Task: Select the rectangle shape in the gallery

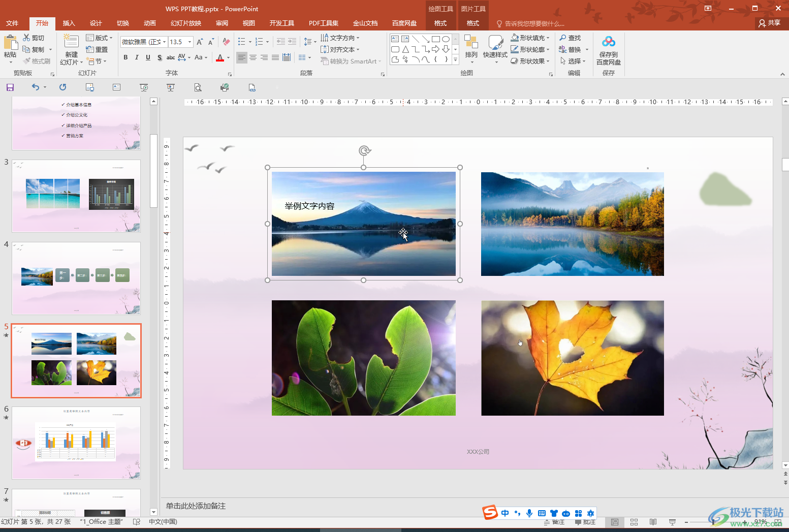Action: (x=435, y=39)
